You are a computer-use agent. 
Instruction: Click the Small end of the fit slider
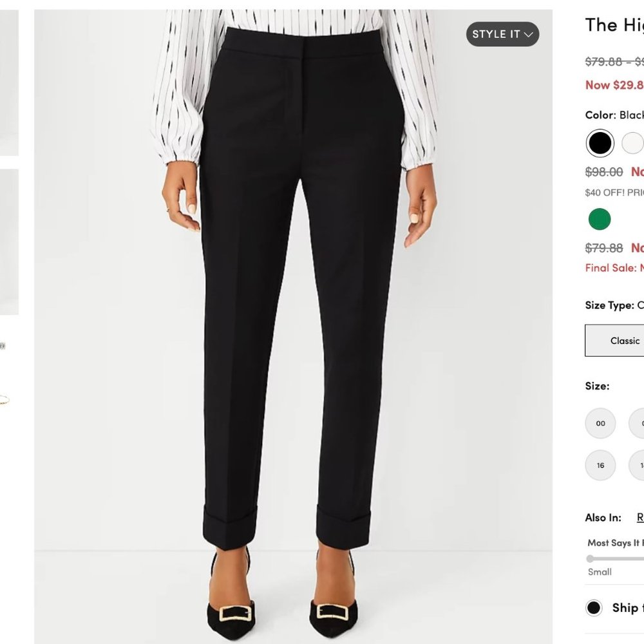(x=590, y=558)
